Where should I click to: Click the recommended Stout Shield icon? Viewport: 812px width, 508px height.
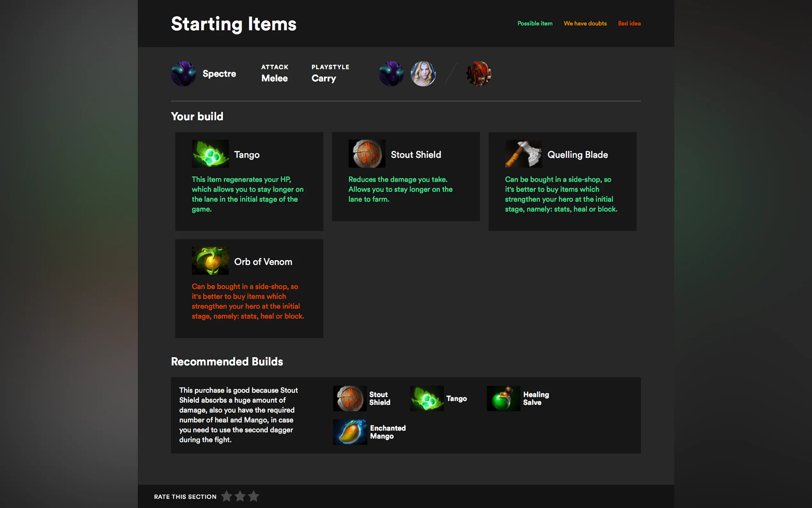pos(350,399)
